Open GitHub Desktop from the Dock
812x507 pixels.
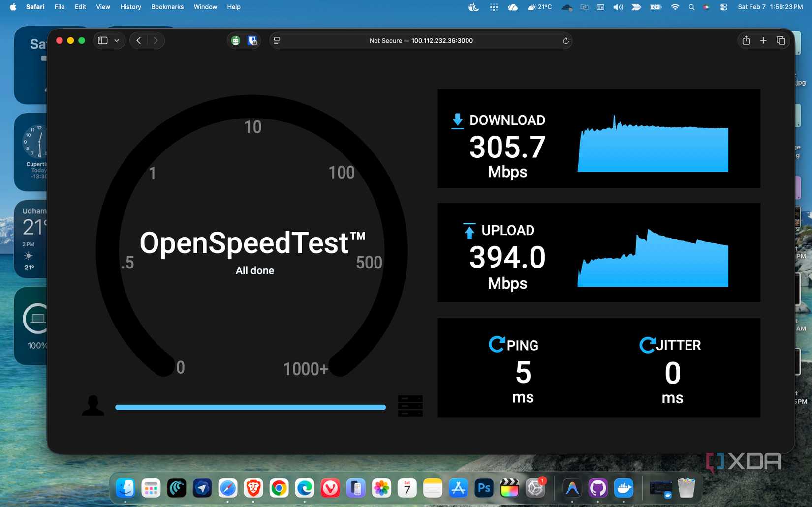(598, 488)
